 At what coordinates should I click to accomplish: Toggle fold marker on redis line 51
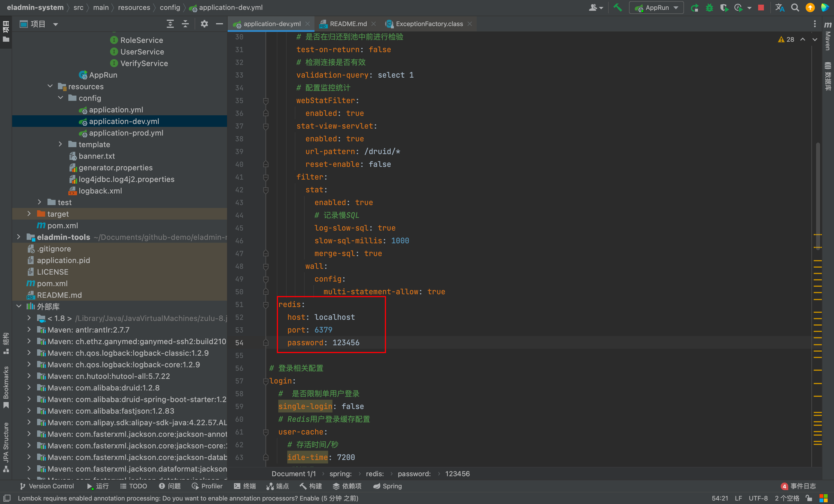(266, 305)
